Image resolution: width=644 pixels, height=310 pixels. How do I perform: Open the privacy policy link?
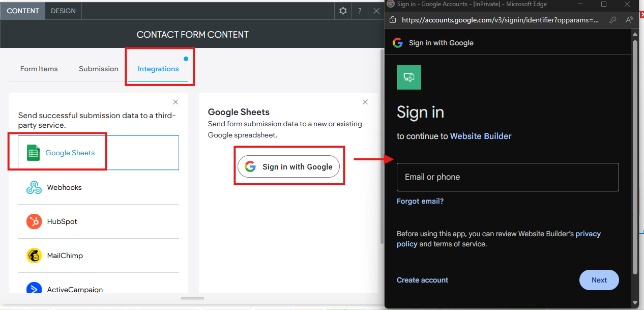click(x=588, y=234)
